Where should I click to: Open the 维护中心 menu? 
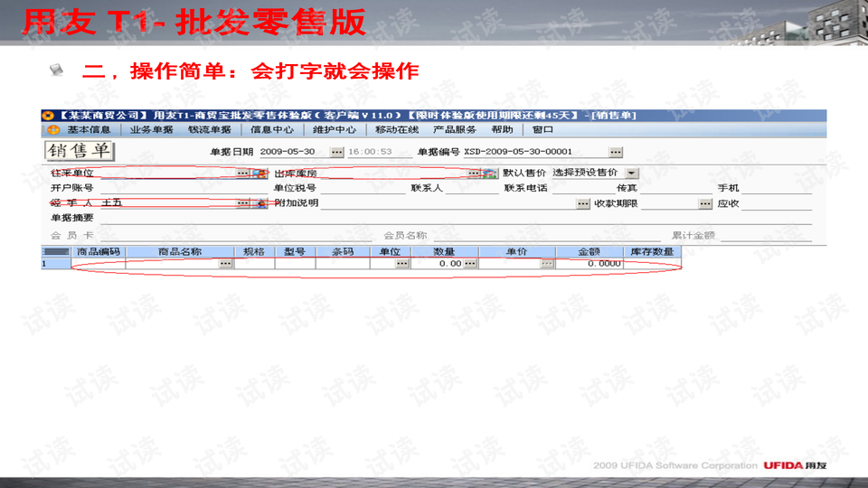(x=335, y=130)
